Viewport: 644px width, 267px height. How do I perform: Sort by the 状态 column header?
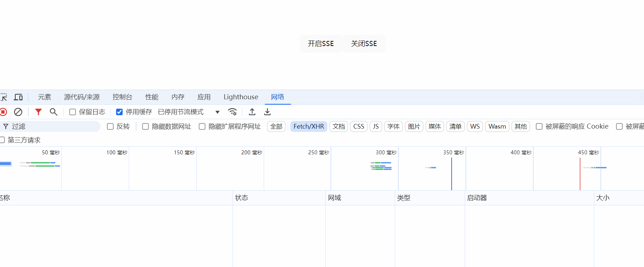click(x=279, y=198)
